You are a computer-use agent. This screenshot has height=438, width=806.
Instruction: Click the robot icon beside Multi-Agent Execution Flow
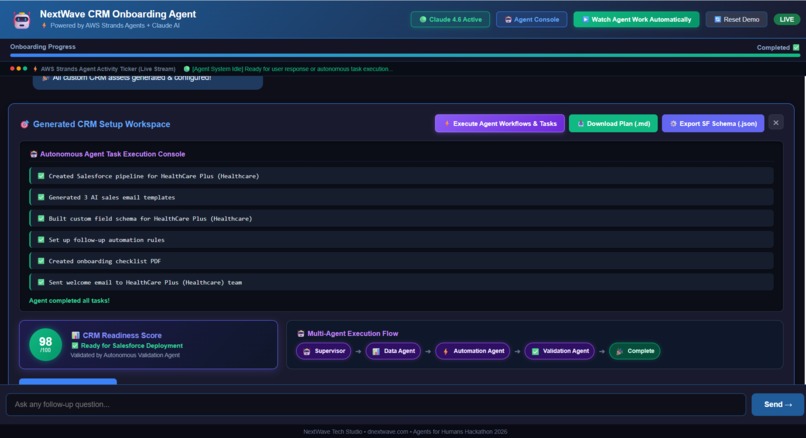pyautogui.click(x=301, y=334)
